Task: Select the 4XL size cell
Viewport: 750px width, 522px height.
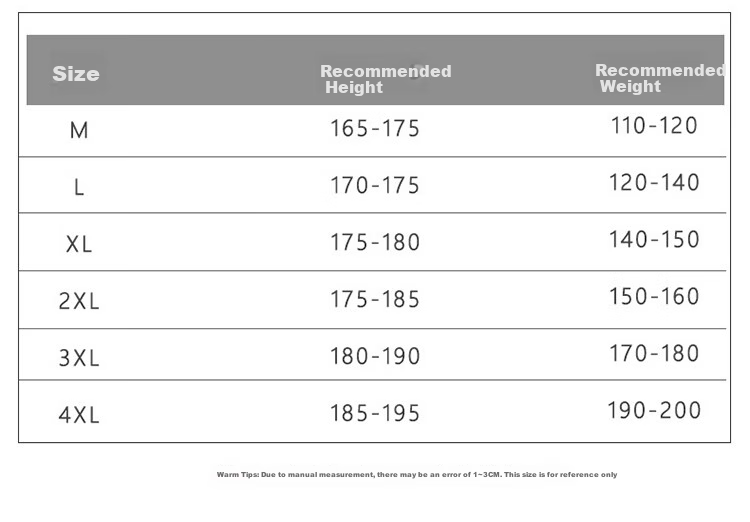Action: click(79, 414)
